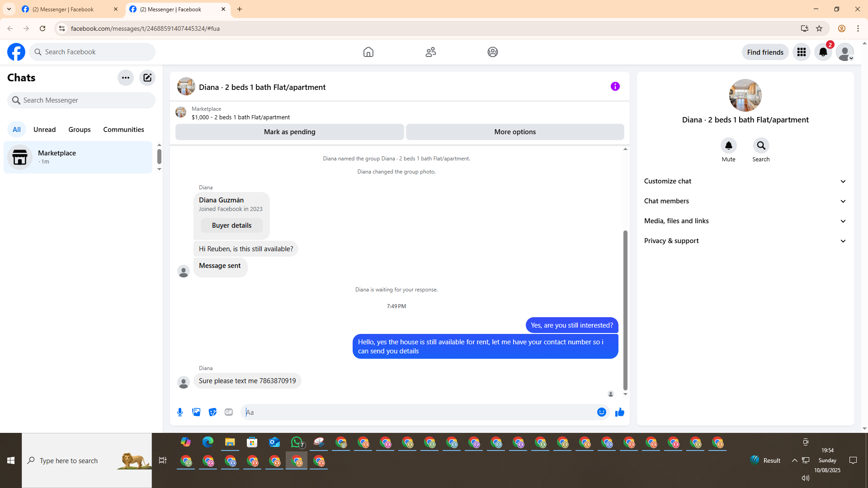The width and height of the screenshot is (868, 488).
Task: Click the voice clip microphone icon
Action: [180, 412]
